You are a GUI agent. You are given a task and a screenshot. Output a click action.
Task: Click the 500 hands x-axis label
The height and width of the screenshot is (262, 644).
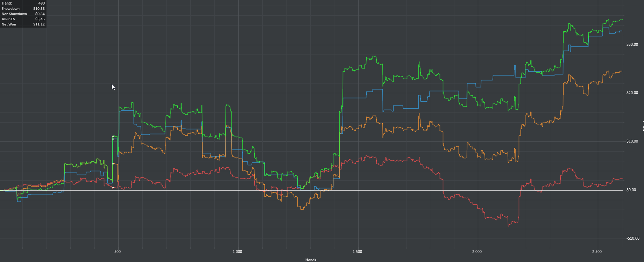118,252
